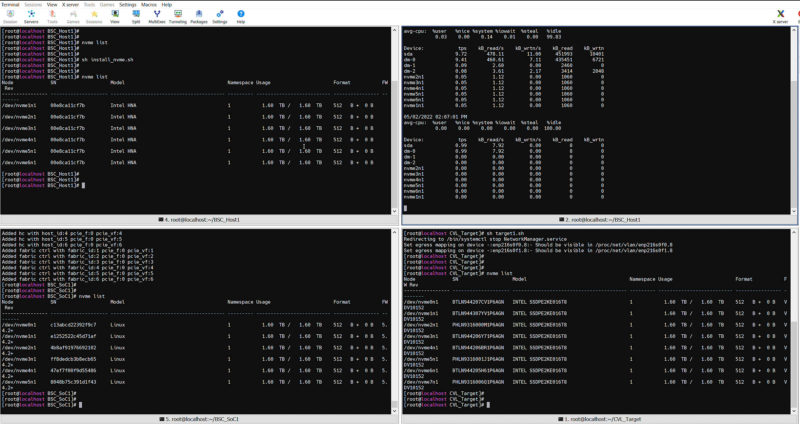Open the Terminal menu
Viewport: 800px width, 424px height.
10,4
